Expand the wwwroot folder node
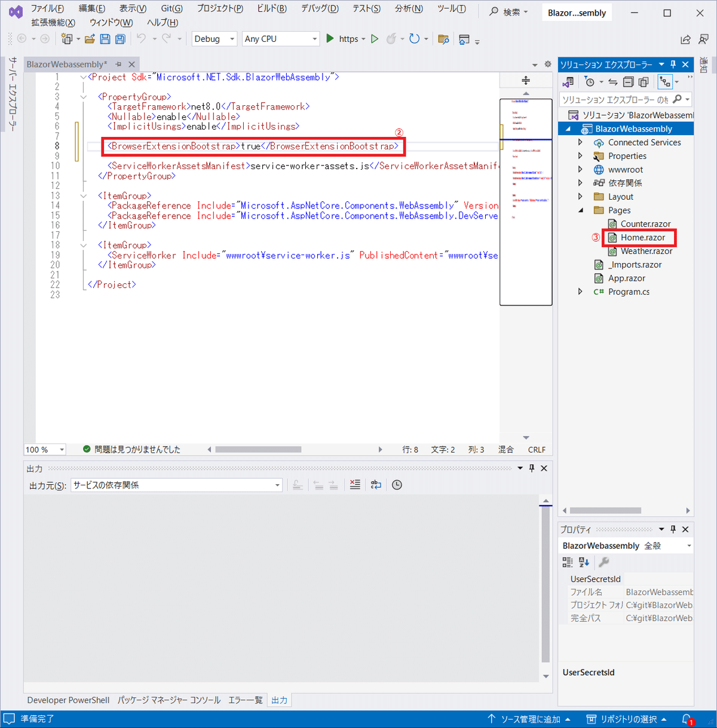Screen dimensions: 717x728 coord(580,170)
